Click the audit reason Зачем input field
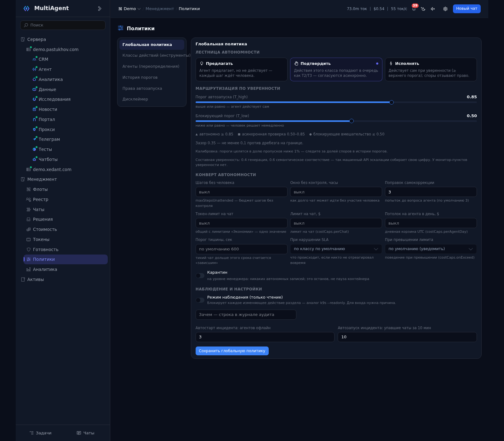Screen dimensions: 504x441 tap(246, 315)
